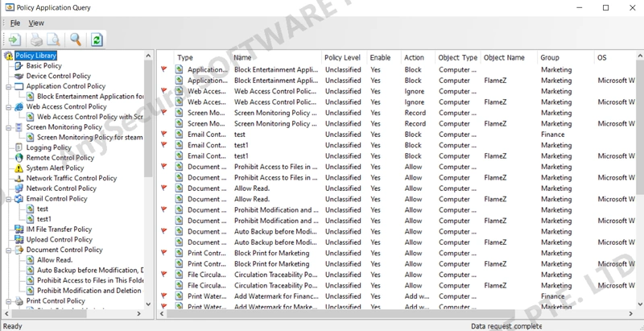644x331 pixels.
Task: Select Basic Policy icon in tree
Action: tap(19, 66)
